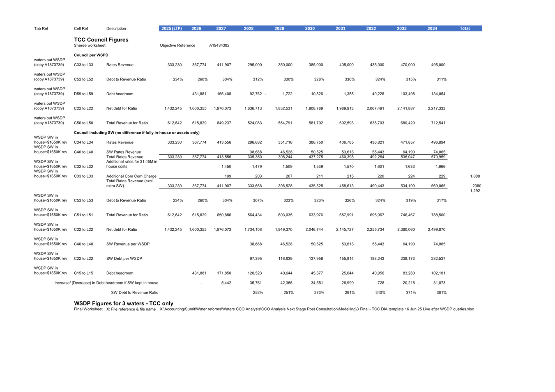Screen dimensions: 555x392
Task: Select the 2028 year column header
Action: point(249,29)
